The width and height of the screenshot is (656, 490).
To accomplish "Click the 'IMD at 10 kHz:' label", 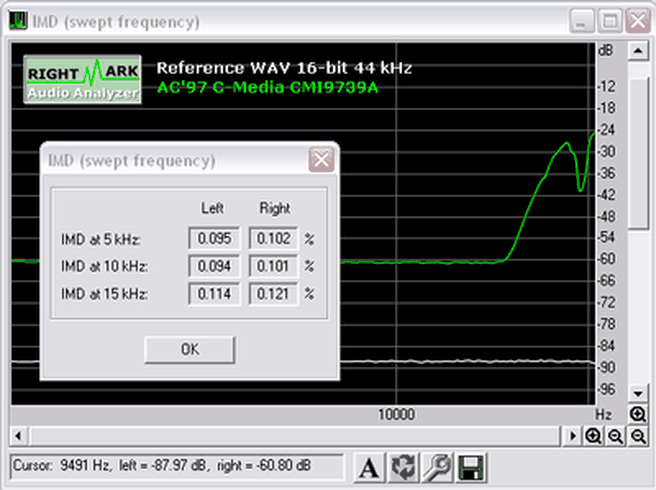I will tap(105, 267).
